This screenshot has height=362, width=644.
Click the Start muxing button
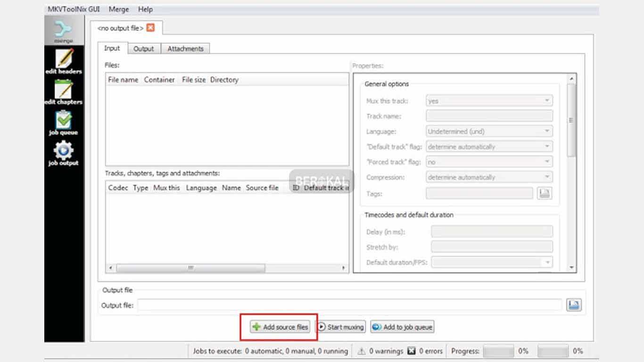tap(340, 327)
